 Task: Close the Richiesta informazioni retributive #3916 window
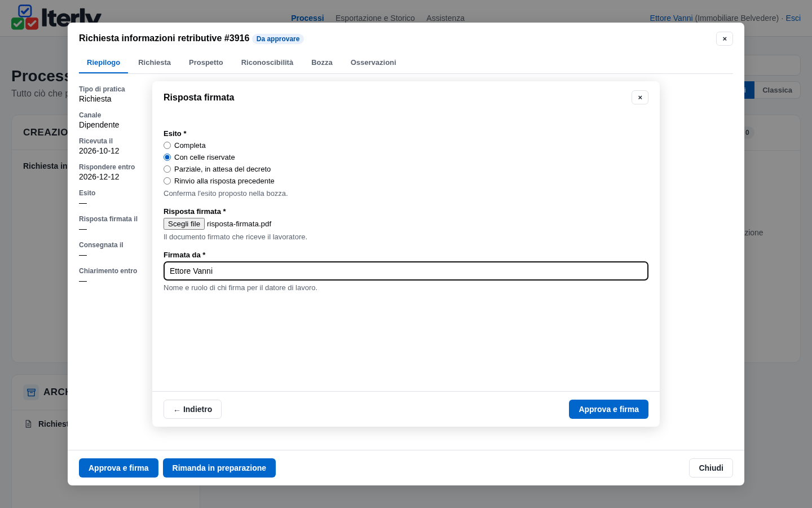pyautogui.click(x=725, y=39)
